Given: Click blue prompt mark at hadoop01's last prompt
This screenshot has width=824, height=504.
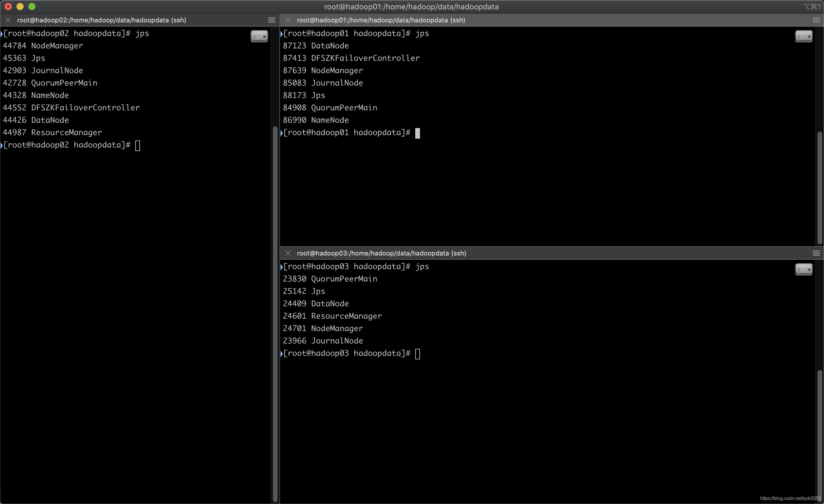Looking at the screenshot, I should (281, 133).
